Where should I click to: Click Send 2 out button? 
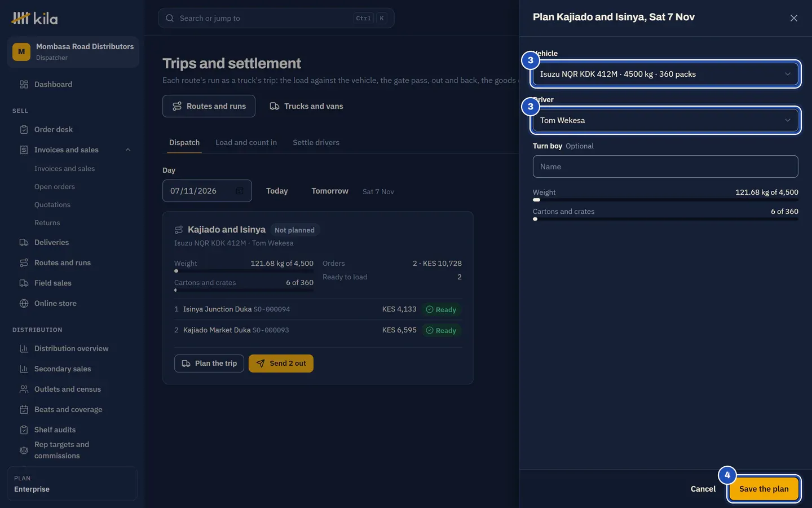point(281,364)
